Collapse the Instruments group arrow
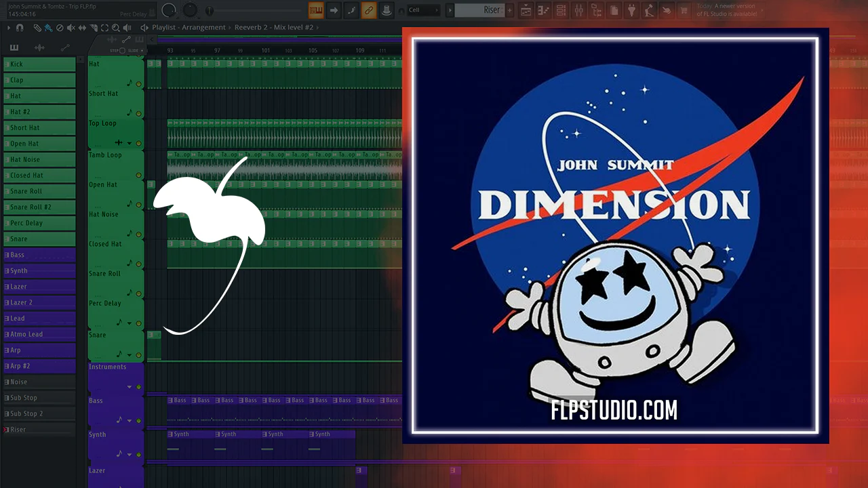The image size is (868, 488). pos(130,387)
